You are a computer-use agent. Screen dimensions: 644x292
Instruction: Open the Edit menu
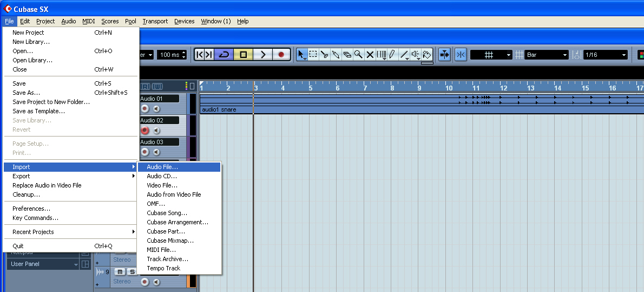pyautogui.click(x=25, y=21)
